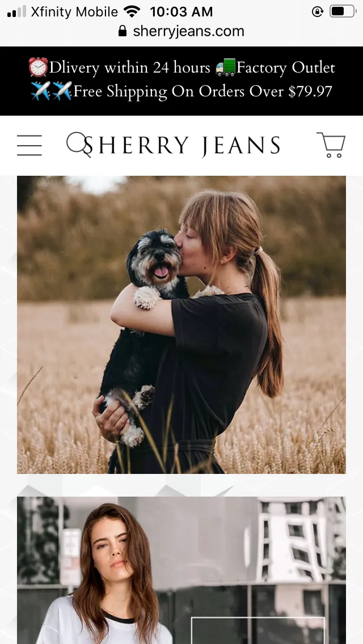Open the shopping cart icon

(x=331, y=145)
